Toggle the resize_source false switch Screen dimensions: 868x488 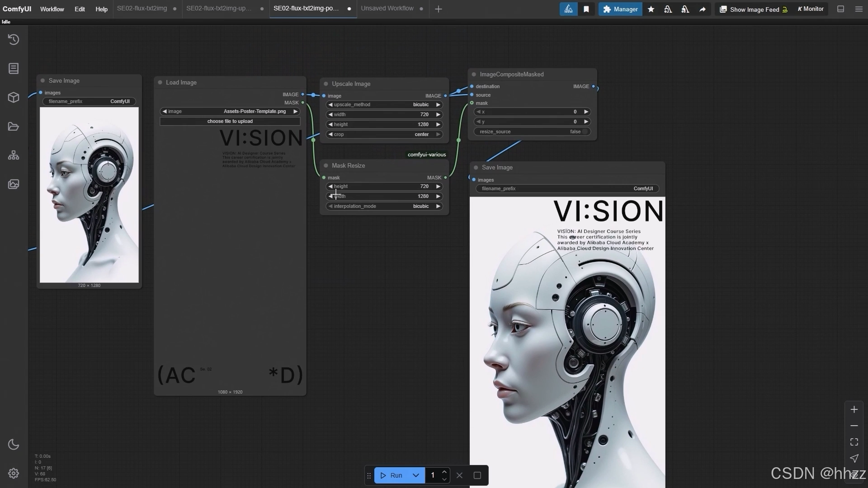(585, 131)
